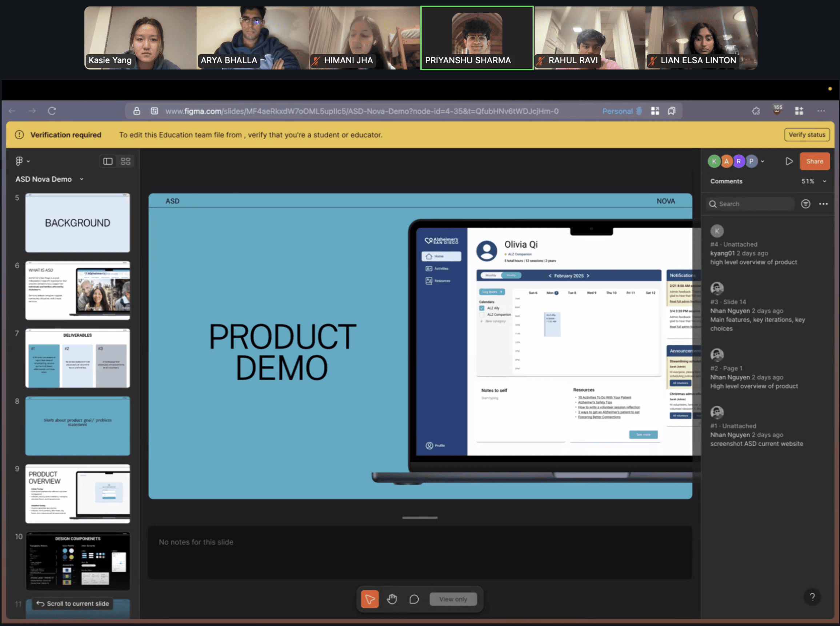
Task: Select the Move cursor tool
Action: [369, 599]
